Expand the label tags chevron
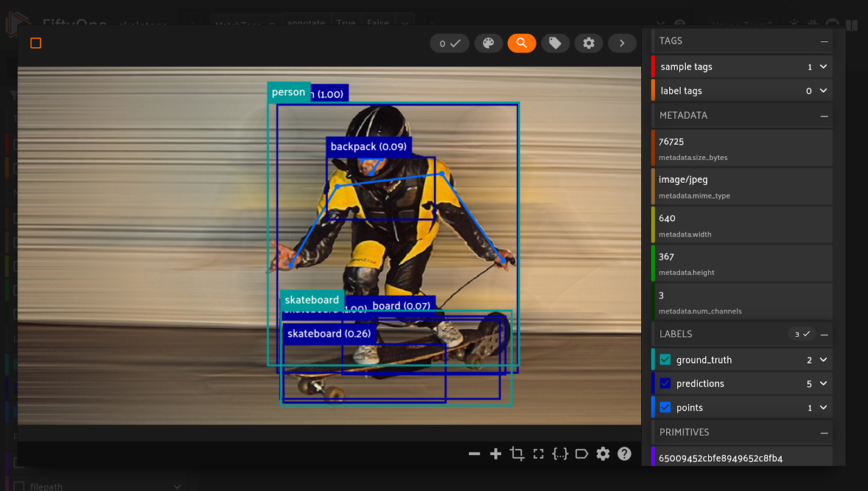 pos(823,91)
